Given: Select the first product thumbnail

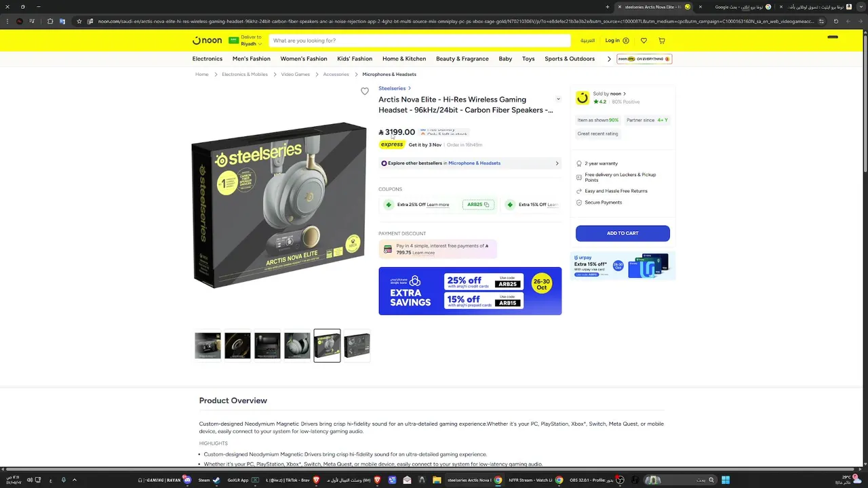Looking at the screenshot, I should (208, 346).
